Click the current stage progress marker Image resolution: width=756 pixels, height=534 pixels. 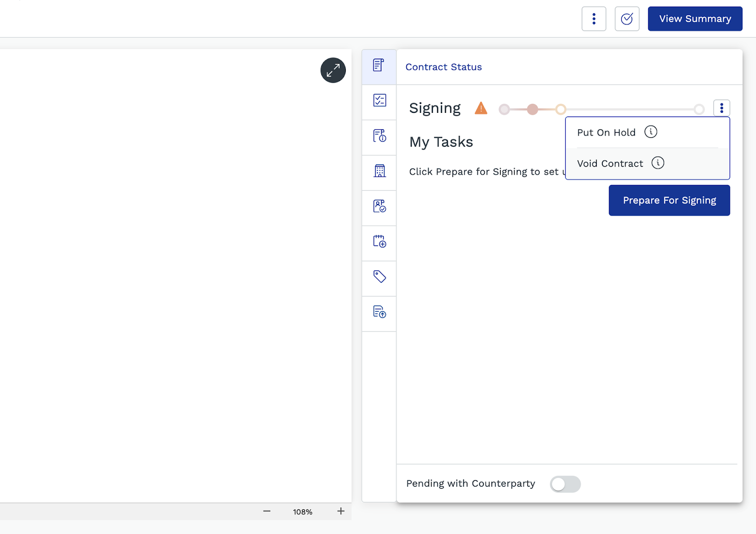tap(560, 110)
